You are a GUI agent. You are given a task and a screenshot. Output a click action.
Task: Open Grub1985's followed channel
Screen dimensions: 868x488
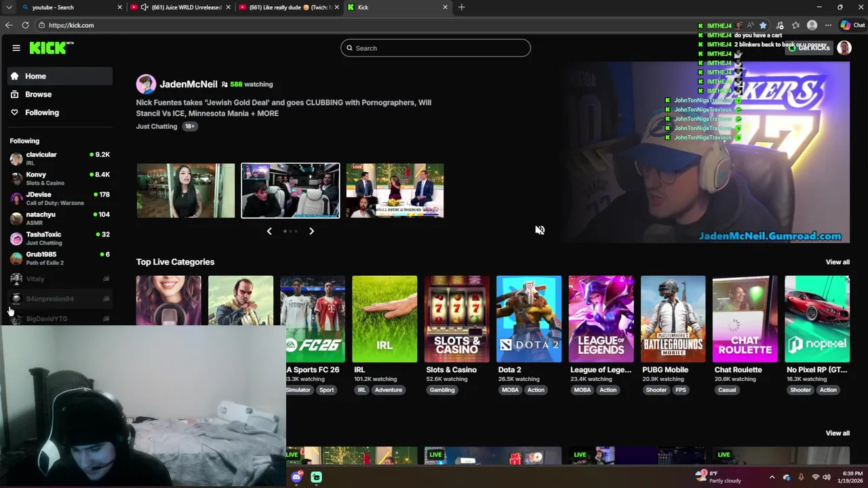(x=60, y=258)
